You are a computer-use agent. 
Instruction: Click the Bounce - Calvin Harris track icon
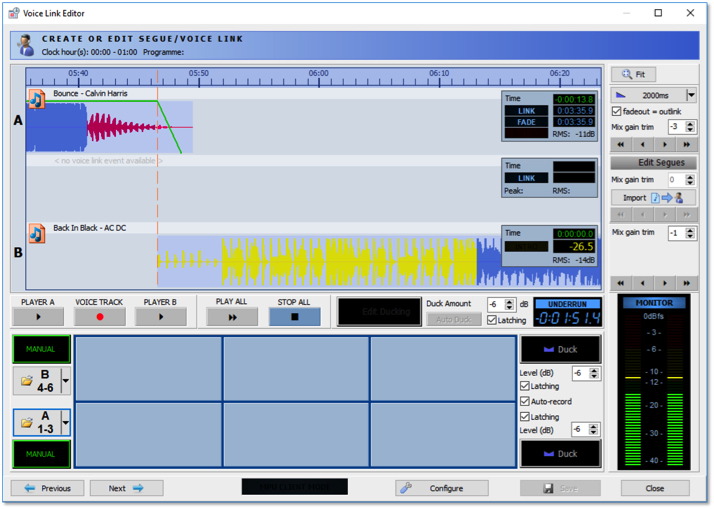coord(37,99)
